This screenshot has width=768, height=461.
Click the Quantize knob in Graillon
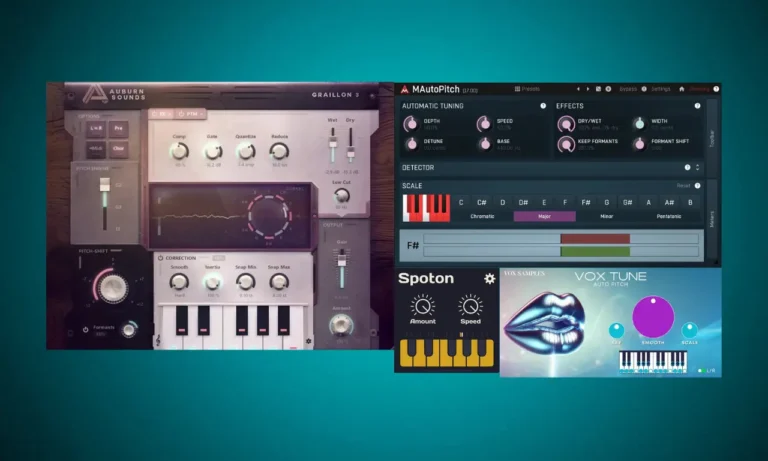coord(245,151)
